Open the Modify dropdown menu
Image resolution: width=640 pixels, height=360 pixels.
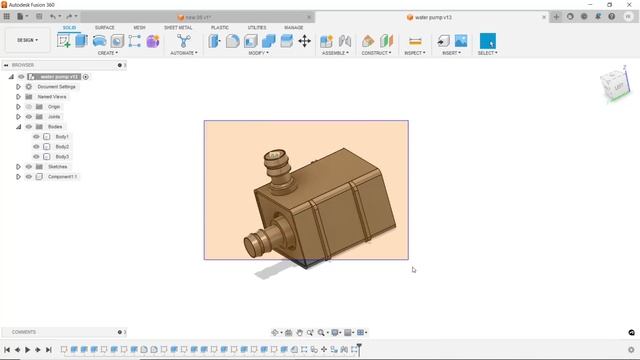click(258, 53)
